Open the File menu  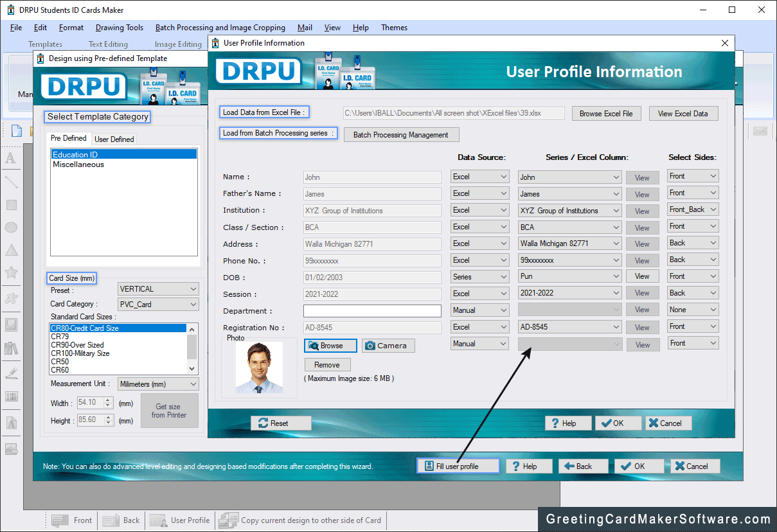point(16,28)
